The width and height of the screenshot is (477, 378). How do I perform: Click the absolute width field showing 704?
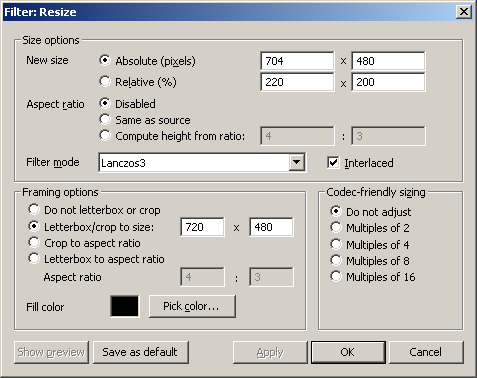297,61
